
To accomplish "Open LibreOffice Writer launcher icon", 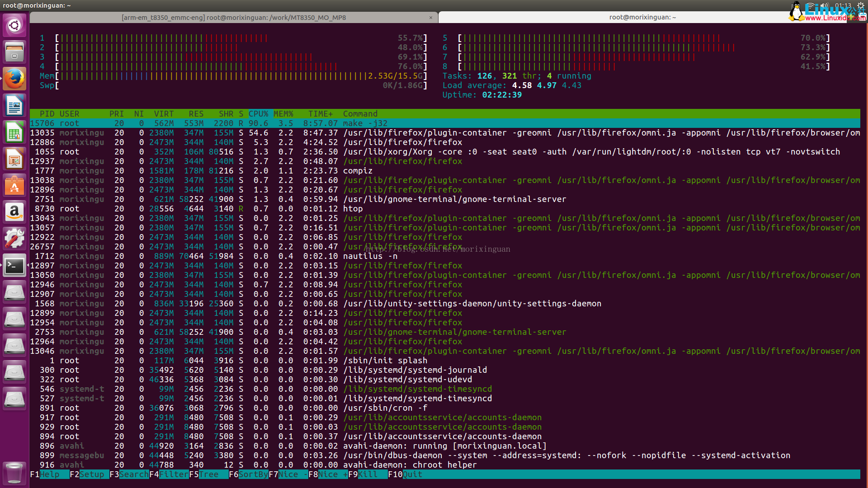I will pos(14,106).
